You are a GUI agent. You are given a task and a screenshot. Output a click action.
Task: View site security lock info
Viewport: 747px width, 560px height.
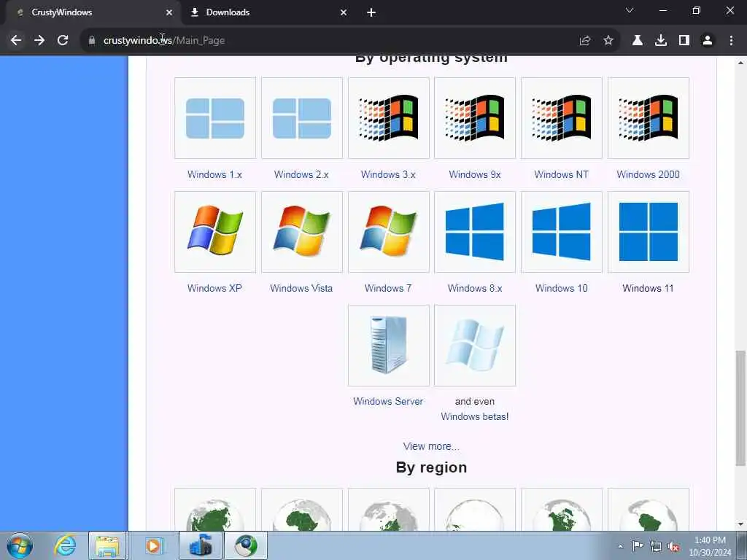coord(92,41)
